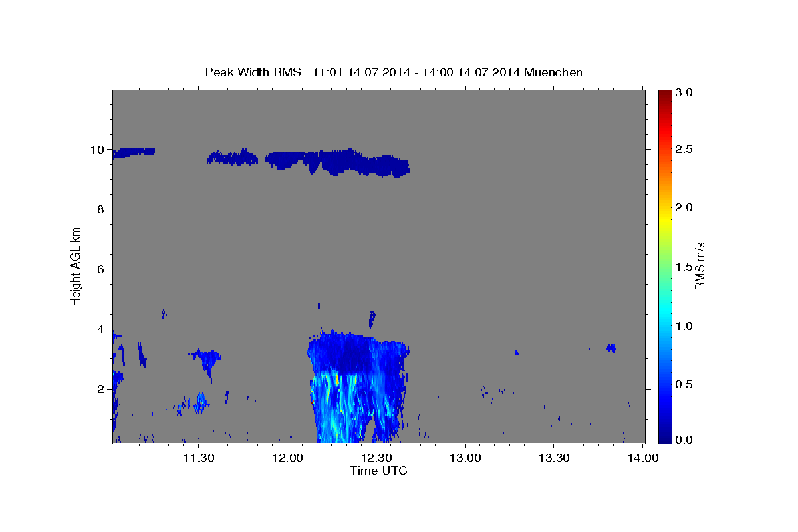
Task: Click the colorbar value '0.0'
Action: click(685, 440)
